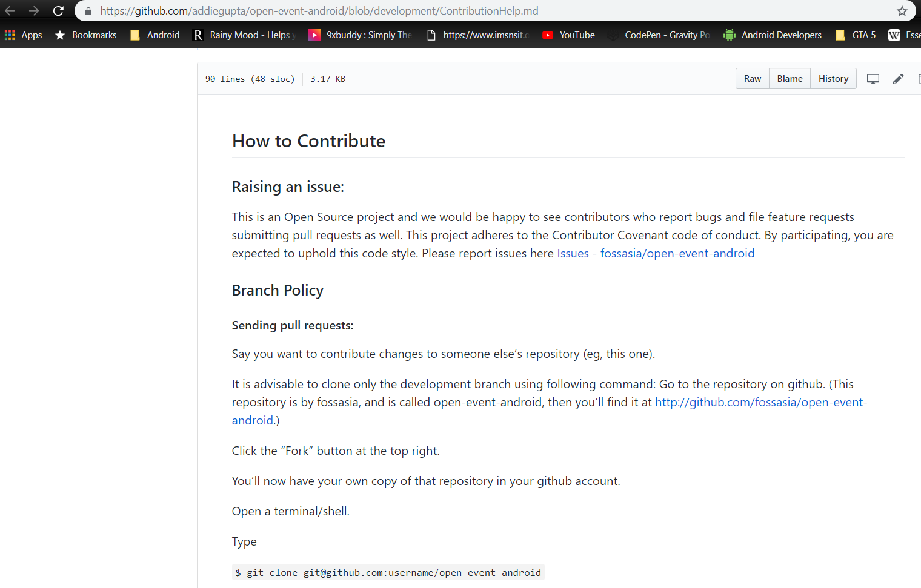
Task: Click the How to Contribute heading
Action: pyautogui.click(x=309, y=141)
